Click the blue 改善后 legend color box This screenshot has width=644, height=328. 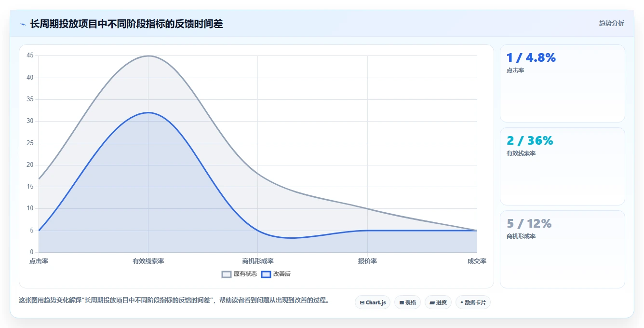tap(266, 274)
